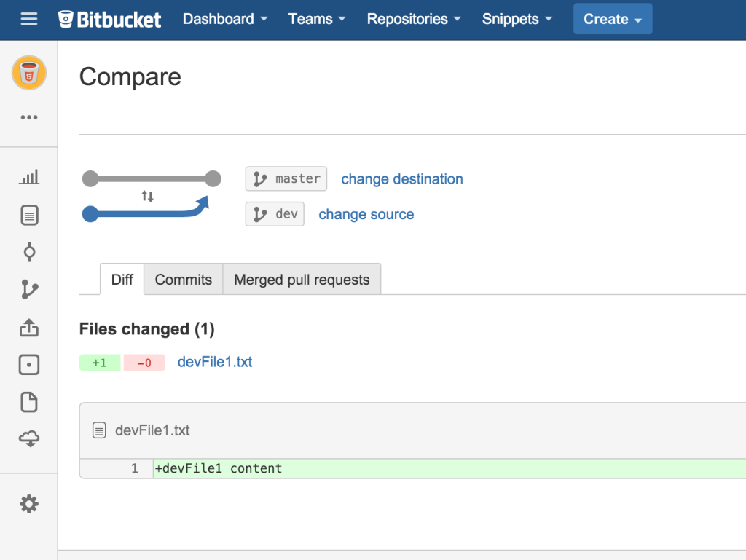Open repository Settings gear icon
746x560 pixels.
pyautogui.click(x=29, y=504)
